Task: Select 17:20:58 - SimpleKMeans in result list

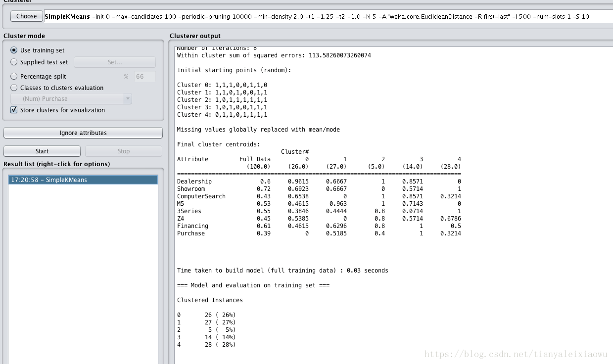Action: click(x=83, y=180)
